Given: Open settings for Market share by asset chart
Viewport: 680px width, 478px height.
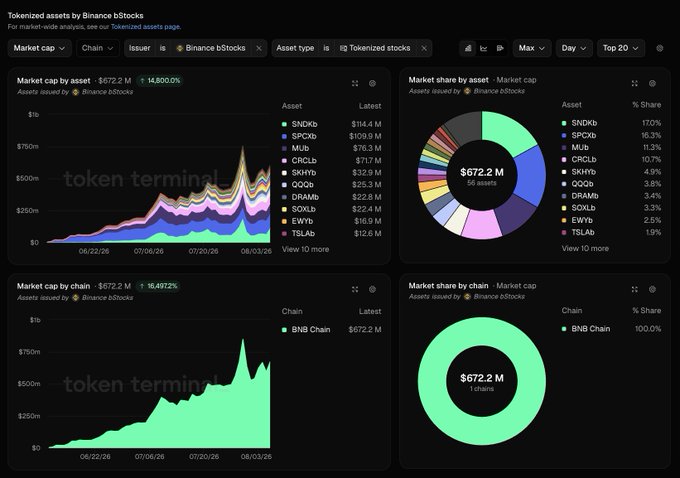Looking at the screenshot, I should tap(652, 83).
